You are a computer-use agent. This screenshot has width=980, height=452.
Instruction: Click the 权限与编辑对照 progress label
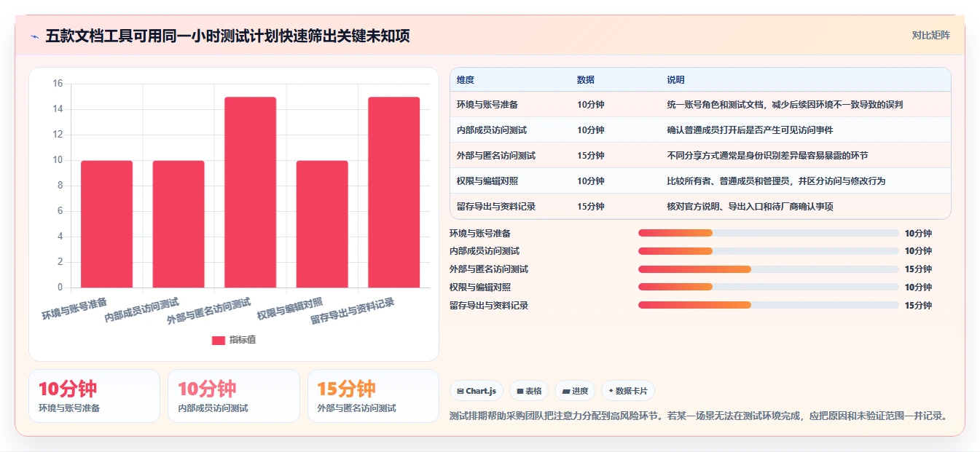tap(480, 288)
